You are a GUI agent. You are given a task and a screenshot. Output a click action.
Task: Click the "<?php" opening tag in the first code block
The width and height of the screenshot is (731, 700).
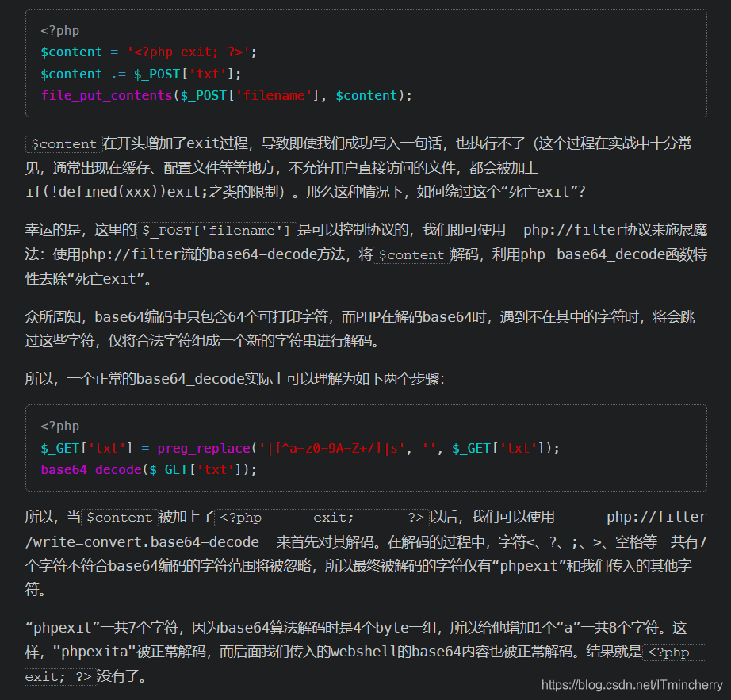(59, 31)
